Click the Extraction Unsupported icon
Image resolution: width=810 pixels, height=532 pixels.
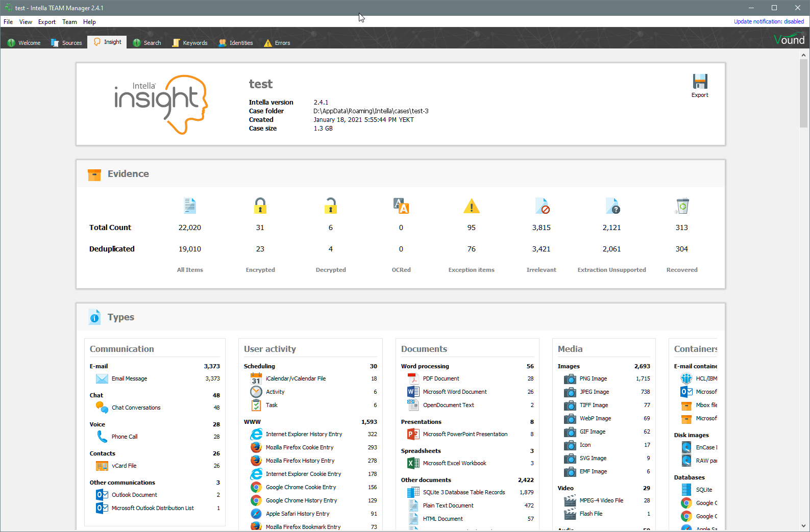(612, 206)
